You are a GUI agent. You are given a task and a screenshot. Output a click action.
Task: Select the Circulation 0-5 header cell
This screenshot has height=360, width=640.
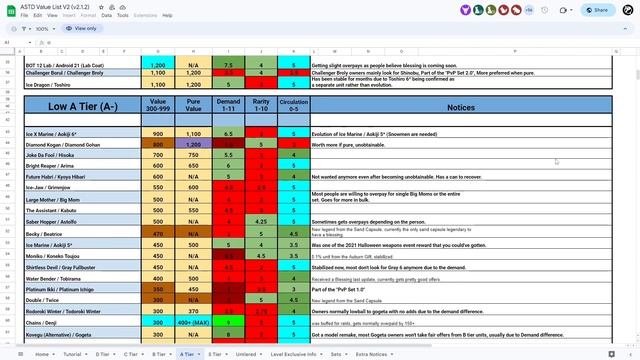(x=294, y=105)
